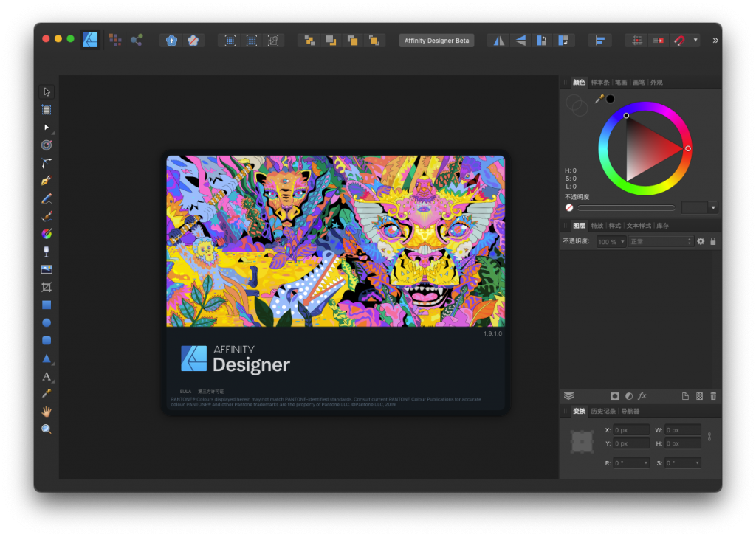Select the Vector Brush tool
Image resolution: width=756 pixels, height=537 pixels.
[x=47, y=216]
